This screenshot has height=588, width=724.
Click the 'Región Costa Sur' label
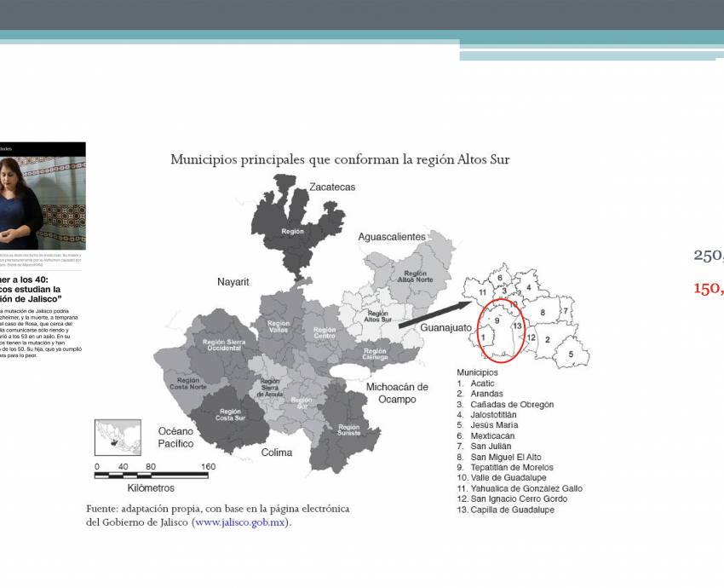tap(231, 414)
